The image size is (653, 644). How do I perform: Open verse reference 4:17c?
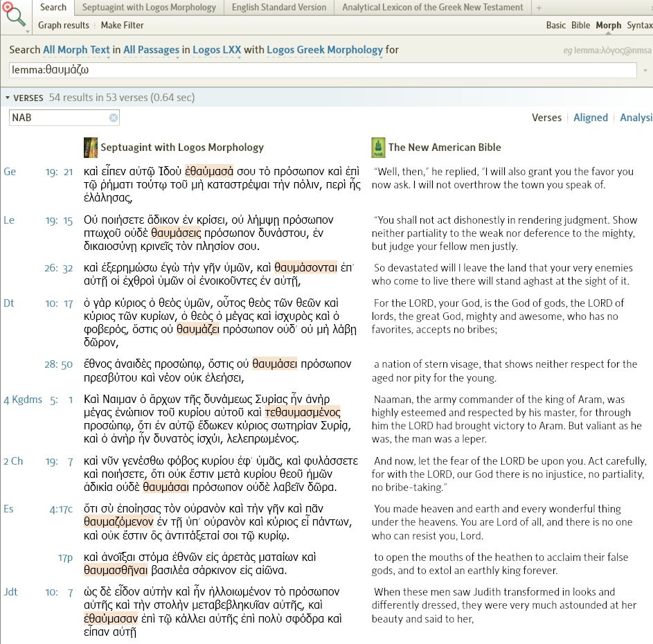pyautogui.click(x=61, y=510)
